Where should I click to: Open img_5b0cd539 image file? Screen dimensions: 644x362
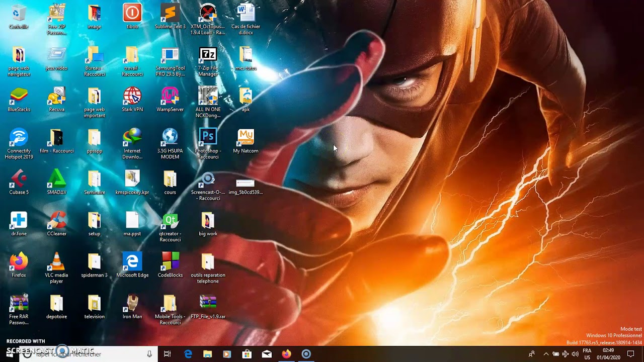tap(246, 182)
